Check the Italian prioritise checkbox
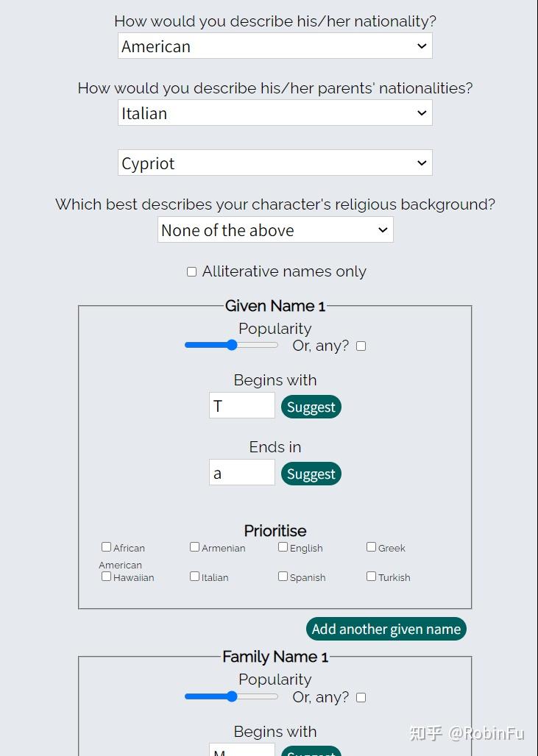 194,577
